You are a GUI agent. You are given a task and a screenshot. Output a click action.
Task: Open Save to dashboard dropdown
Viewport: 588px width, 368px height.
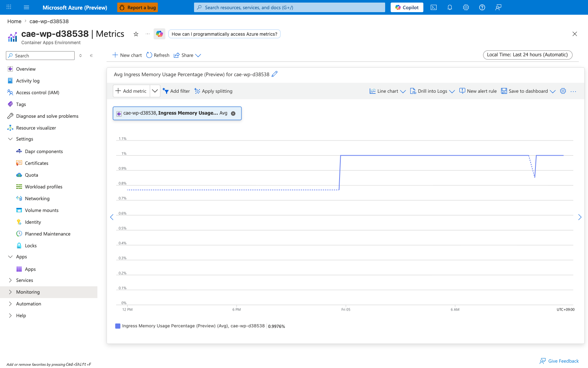tap(528, 91)
